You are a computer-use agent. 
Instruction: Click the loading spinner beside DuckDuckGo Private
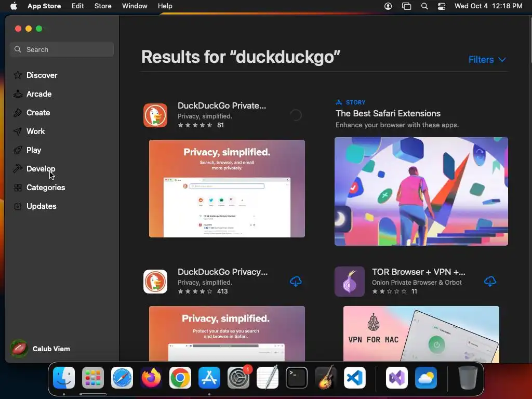pyautogui.click(x=296, y=115)
